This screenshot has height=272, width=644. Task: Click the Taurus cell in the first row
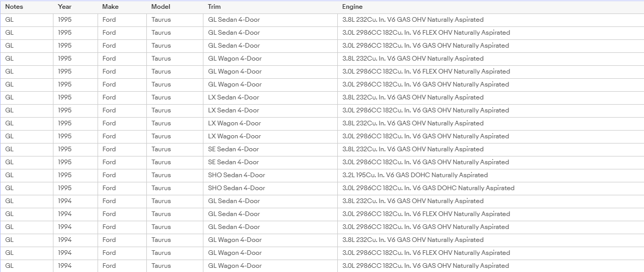pos(174,20)
